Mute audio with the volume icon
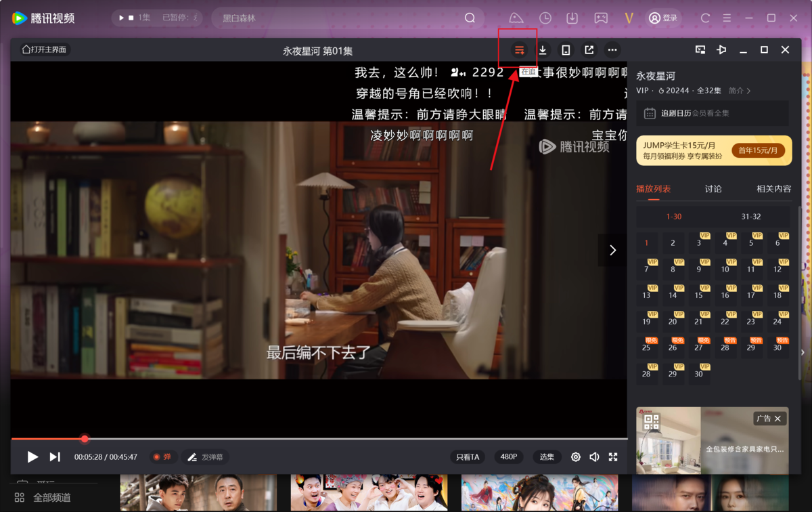This screenshot has width=812, height=512. tap(594, 456)
